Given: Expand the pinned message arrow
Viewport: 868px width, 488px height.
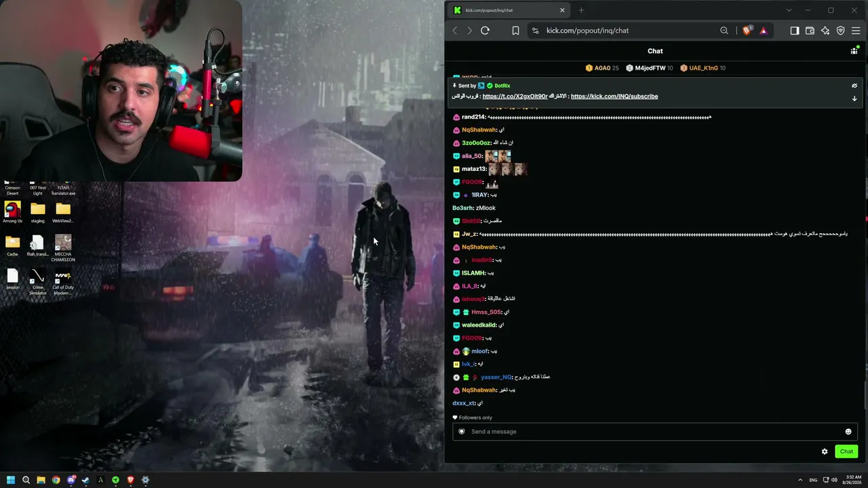Looking at the screenshot, I should 854,98.
